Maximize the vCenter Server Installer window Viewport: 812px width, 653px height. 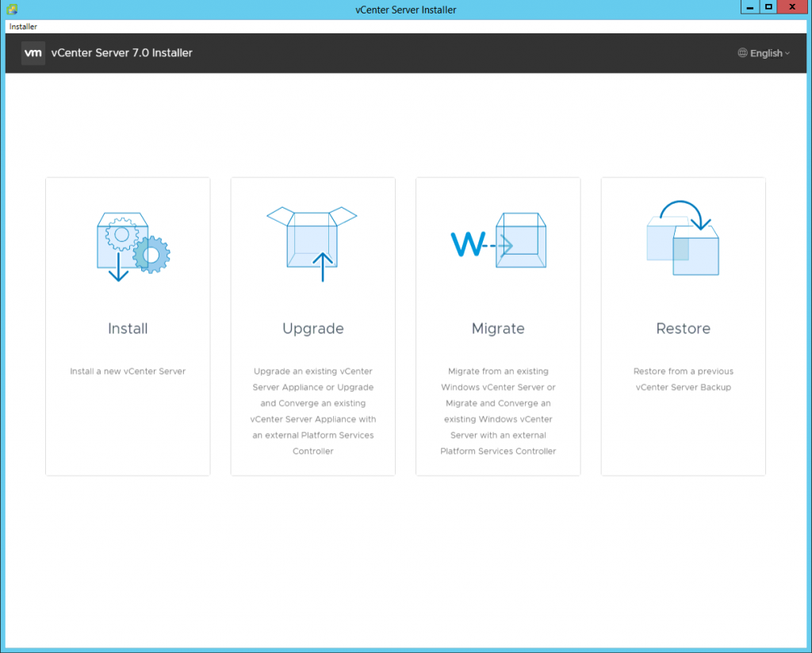tap(768, 7)
